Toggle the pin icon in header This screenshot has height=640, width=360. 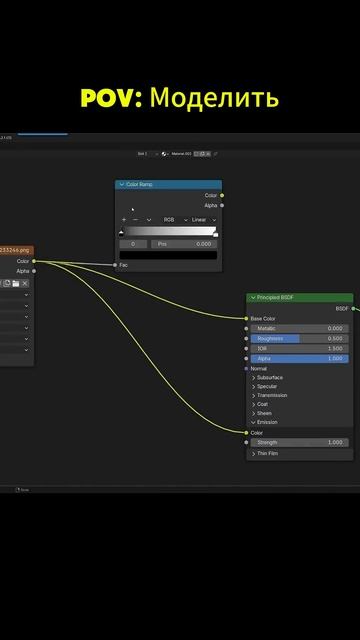216,154
